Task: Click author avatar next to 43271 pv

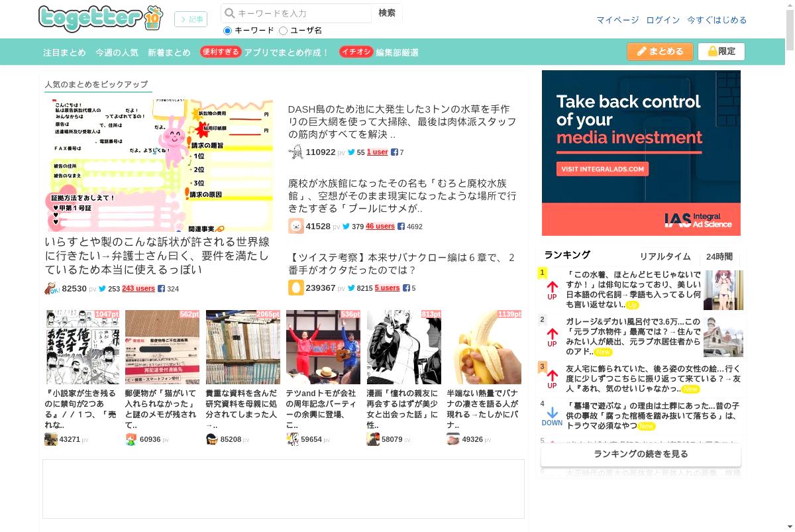Action: pos(51,439)
